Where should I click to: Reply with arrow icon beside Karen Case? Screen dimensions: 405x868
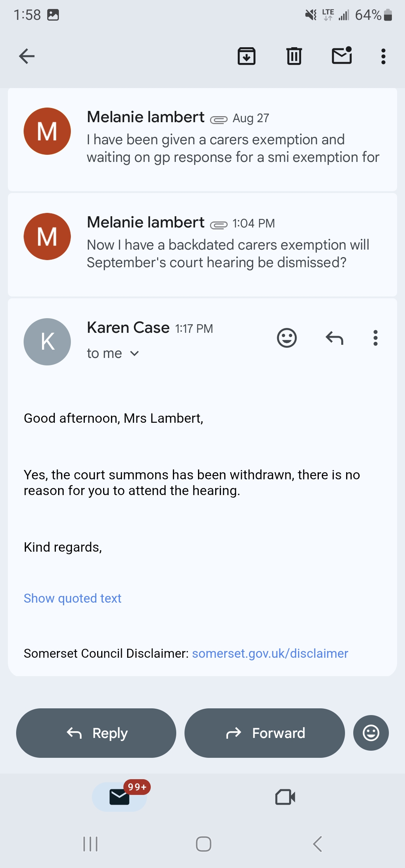pyautogui.click(x=334, y=338)
